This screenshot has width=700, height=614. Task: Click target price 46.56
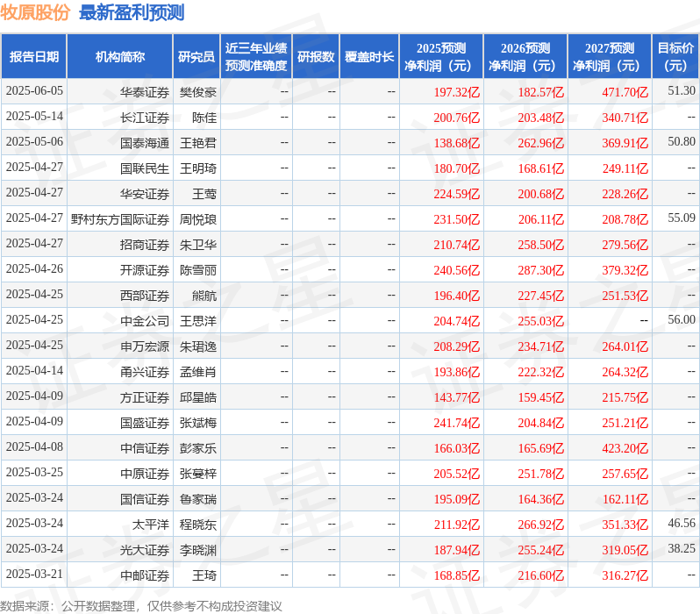682,523
